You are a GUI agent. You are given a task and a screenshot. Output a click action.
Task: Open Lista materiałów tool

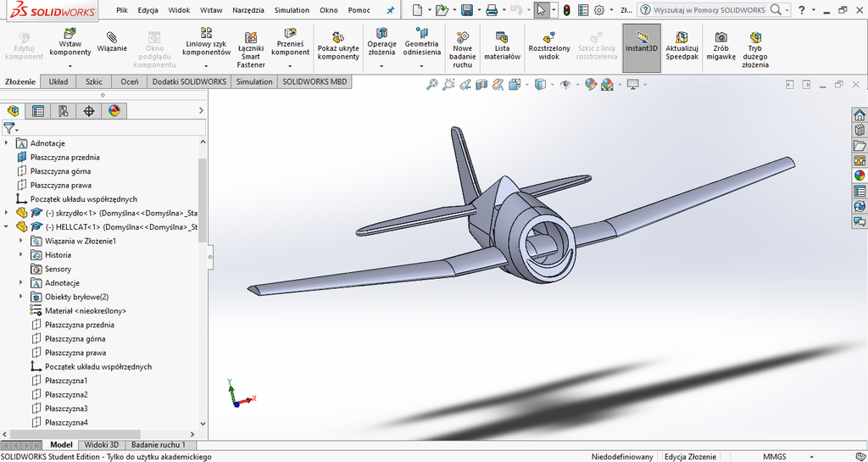pos(503,38)
